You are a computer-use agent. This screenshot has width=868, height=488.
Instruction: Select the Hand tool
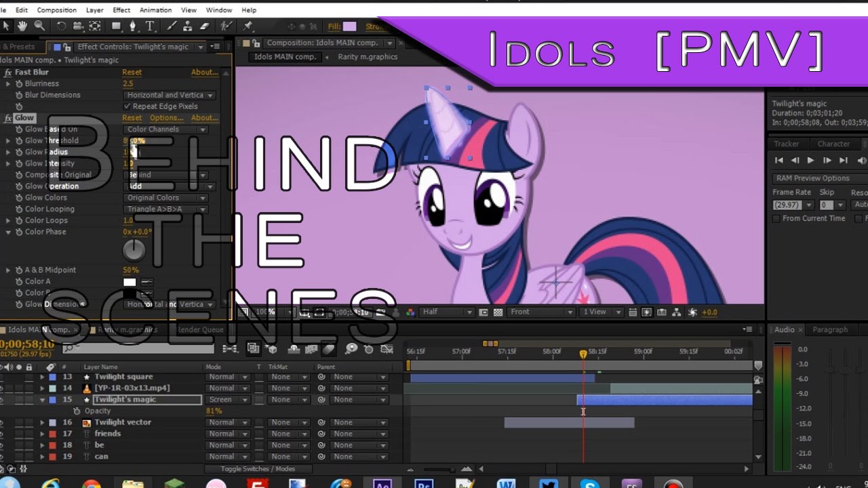click(22, 26)
